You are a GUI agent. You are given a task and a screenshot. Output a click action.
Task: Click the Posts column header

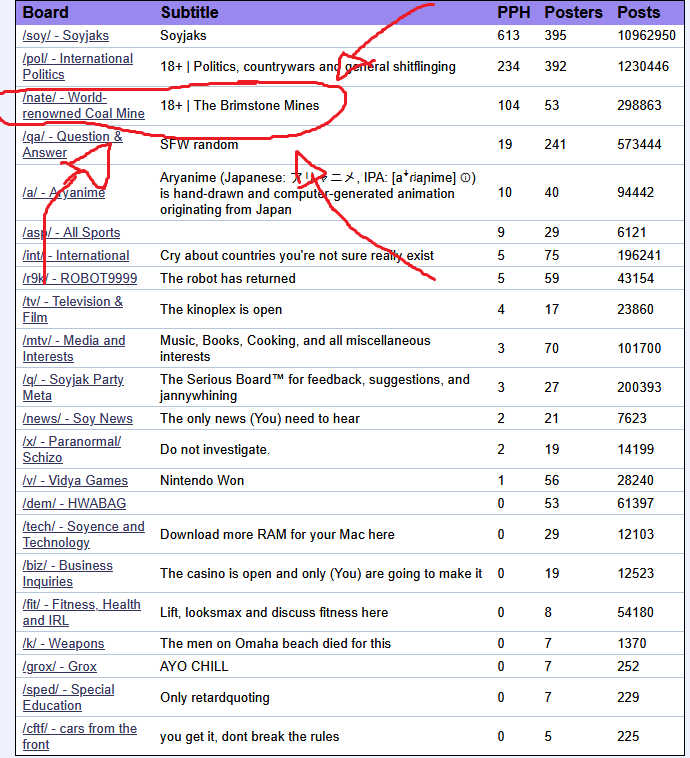point(638,13)
